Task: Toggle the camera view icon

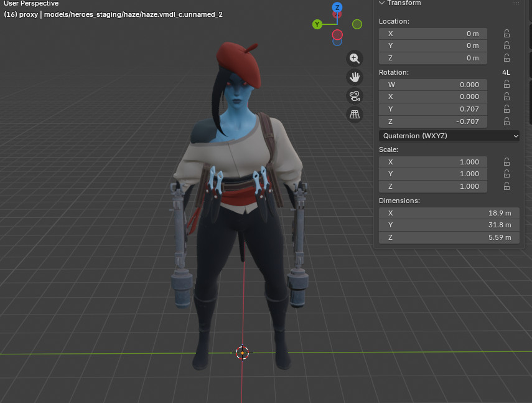Action: [x=355, y=96]
